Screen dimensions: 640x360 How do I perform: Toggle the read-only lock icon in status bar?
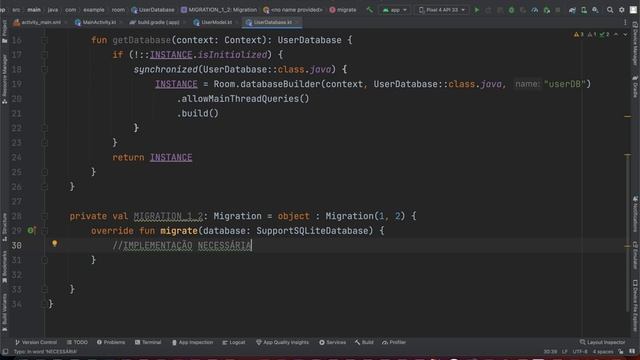(x=621, y=351)
